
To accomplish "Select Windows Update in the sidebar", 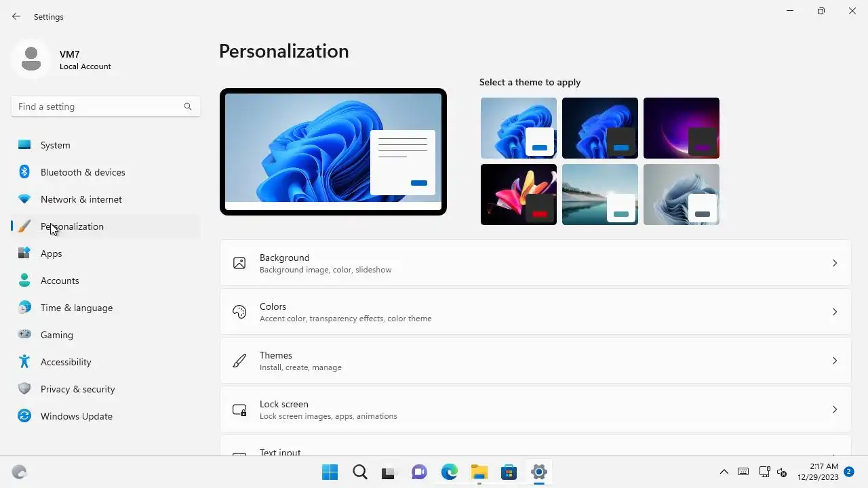I will point(106,416).
